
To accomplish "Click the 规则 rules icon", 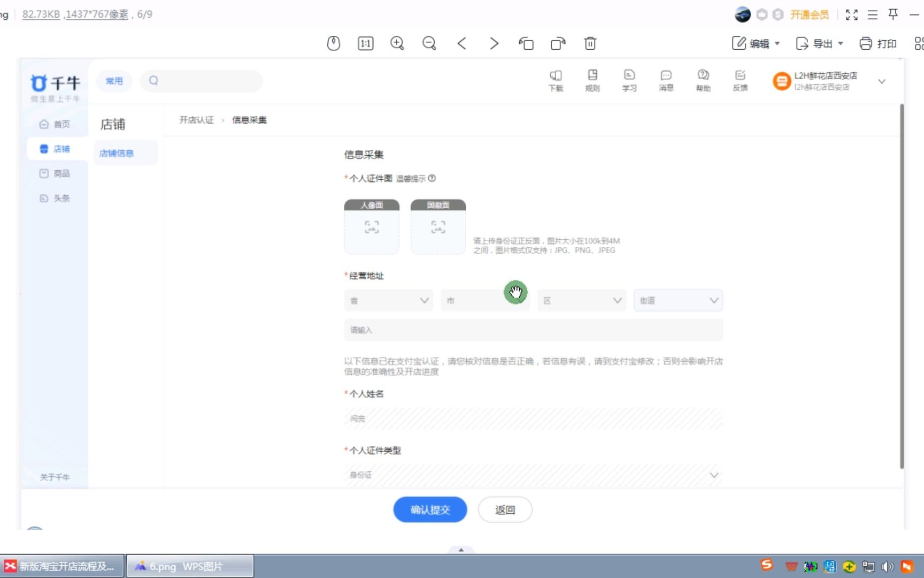I will 592,80.
